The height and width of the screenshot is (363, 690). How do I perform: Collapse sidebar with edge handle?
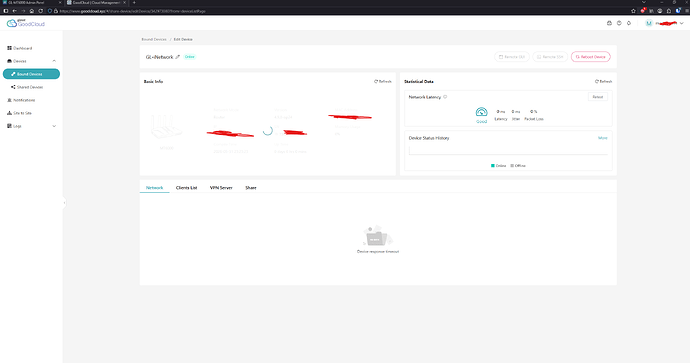pos(64,203)
